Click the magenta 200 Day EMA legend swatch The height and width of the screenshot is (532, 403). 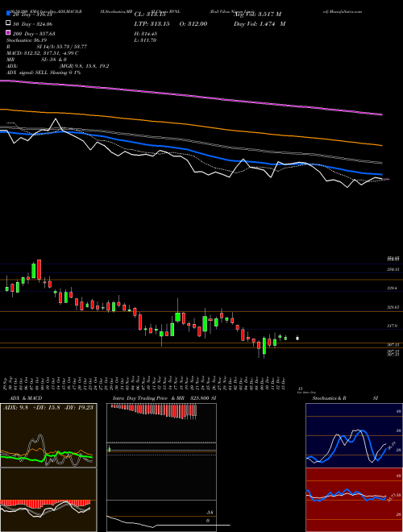tap(8, 32)
